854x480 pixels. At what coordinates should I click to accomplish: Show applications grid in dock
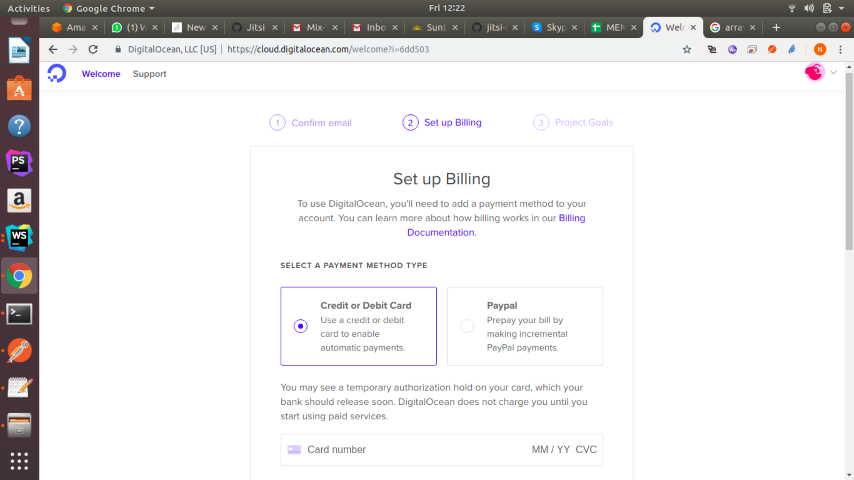point(19,461)
